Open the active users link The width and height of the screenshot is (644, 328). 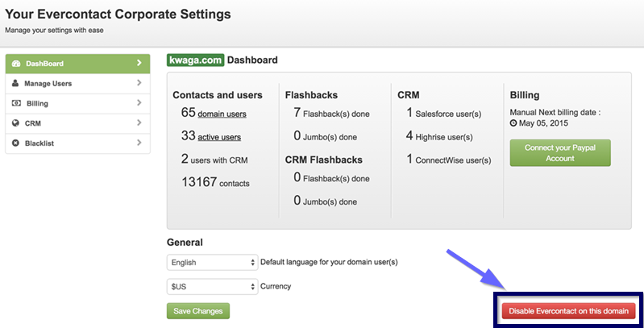tap(219, 138)
